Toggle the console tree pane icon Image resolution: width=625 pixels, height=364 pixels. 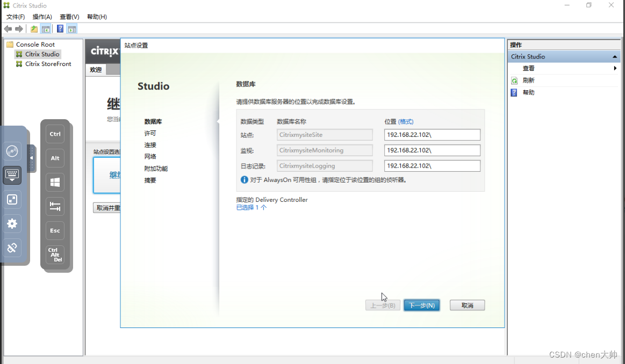(46, 28)
